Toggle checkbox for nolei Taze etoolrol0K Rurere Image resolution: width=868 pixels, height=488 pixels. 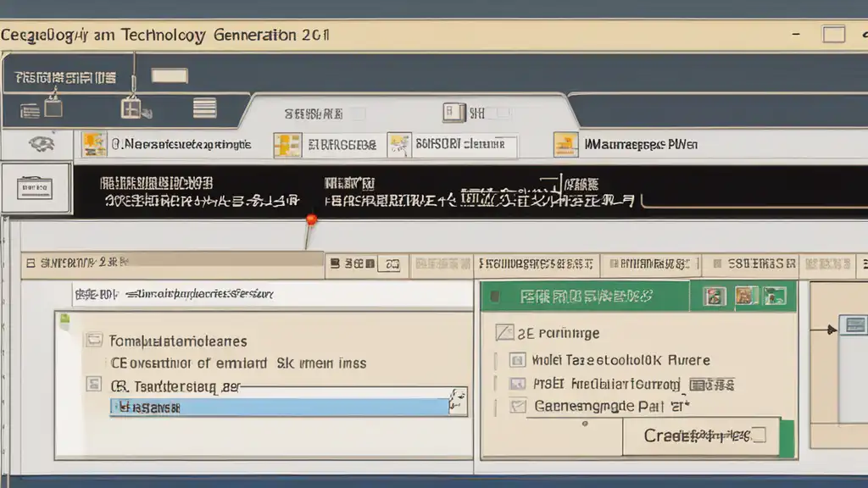pyautogui.click(x=517, y=360)
